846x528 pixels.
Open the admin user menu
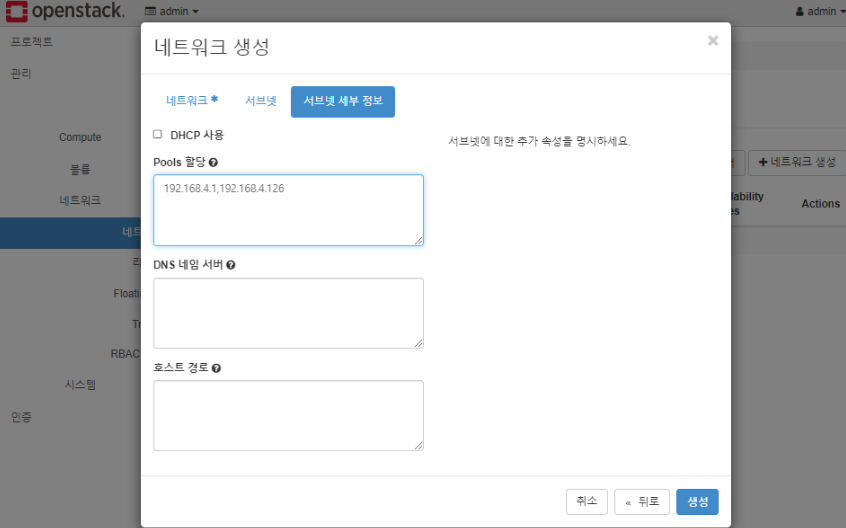[820, 11]
